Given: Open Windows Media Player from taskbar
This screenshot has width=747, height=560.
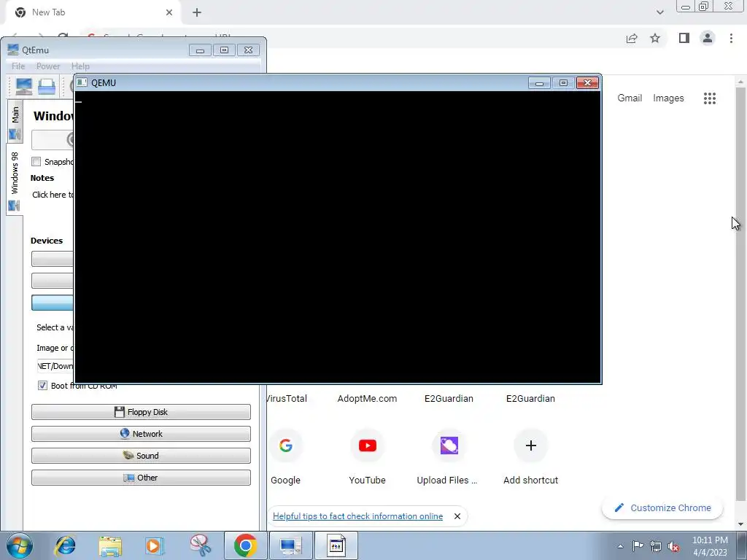Looking at the screenshot, I should 155,545.
